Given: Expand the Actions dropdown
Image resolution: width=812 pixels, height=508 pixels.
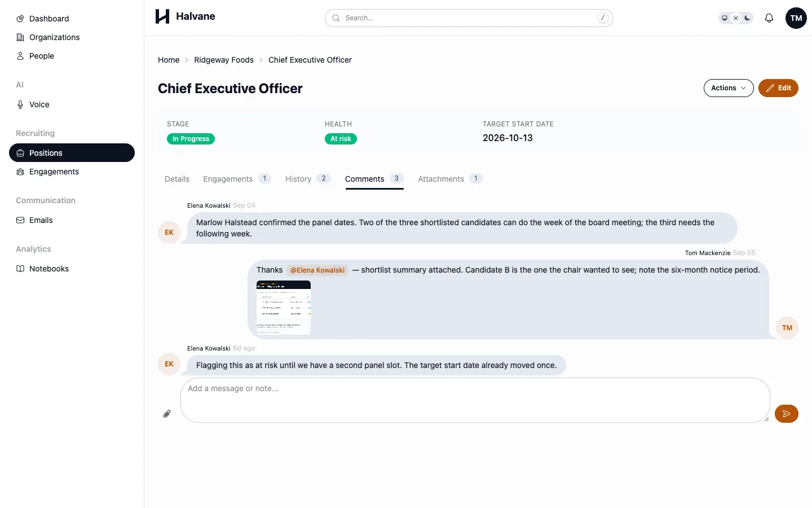Looking at the screenshot, I should pyautogui.click(x=729, y=88).
